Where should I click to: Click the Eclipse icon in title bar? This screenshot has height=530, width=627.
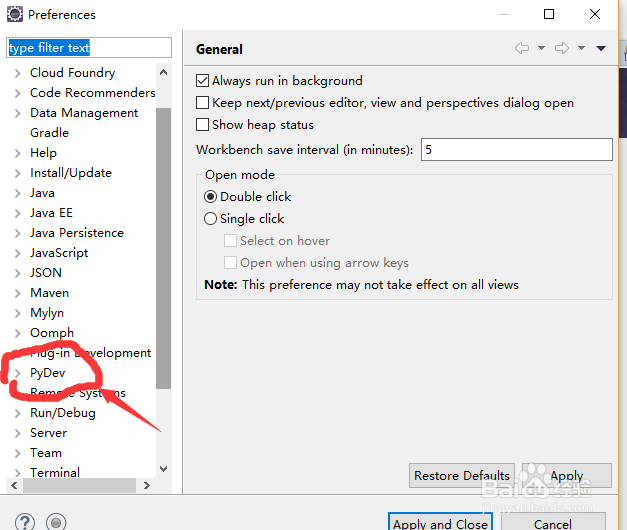(14, 15)
